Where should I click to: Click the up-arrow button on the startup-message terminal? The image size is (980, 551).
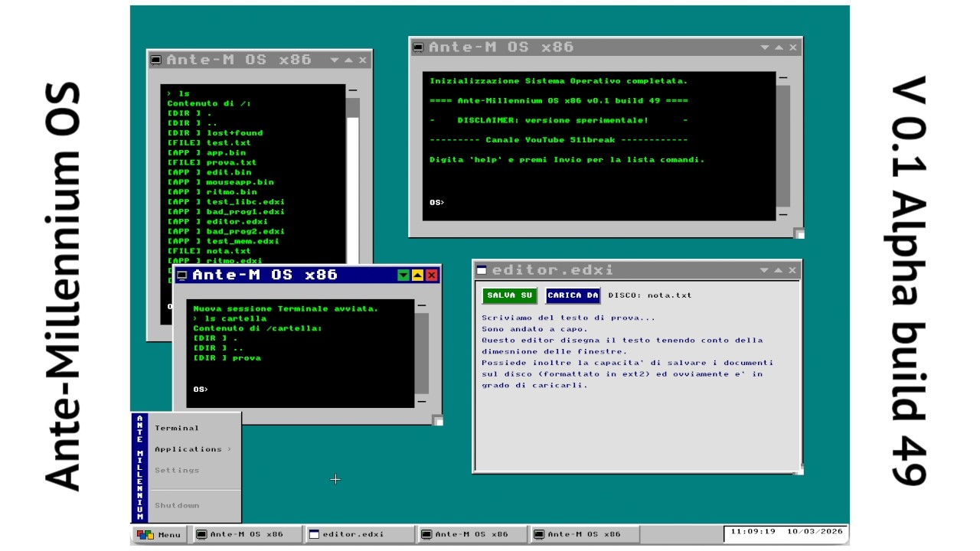779,47
